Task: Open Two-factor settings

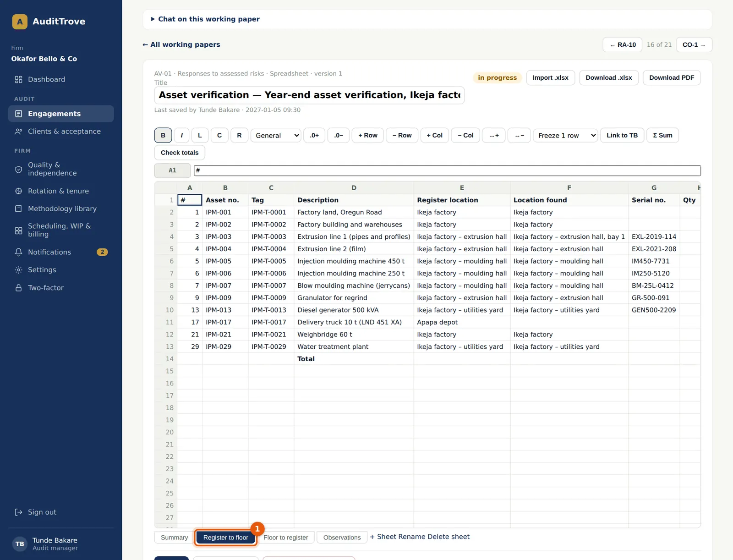Action: point(61,288)
